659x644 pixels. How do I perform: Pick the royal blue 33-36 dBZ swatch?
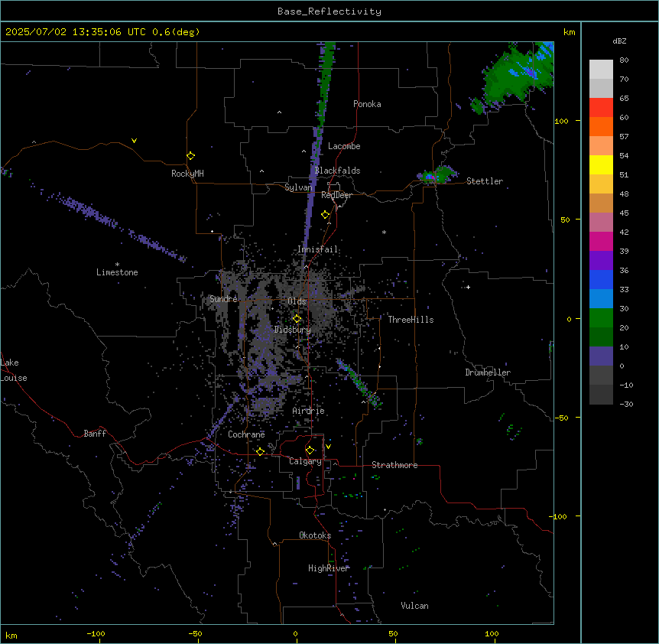pos(601,279)
